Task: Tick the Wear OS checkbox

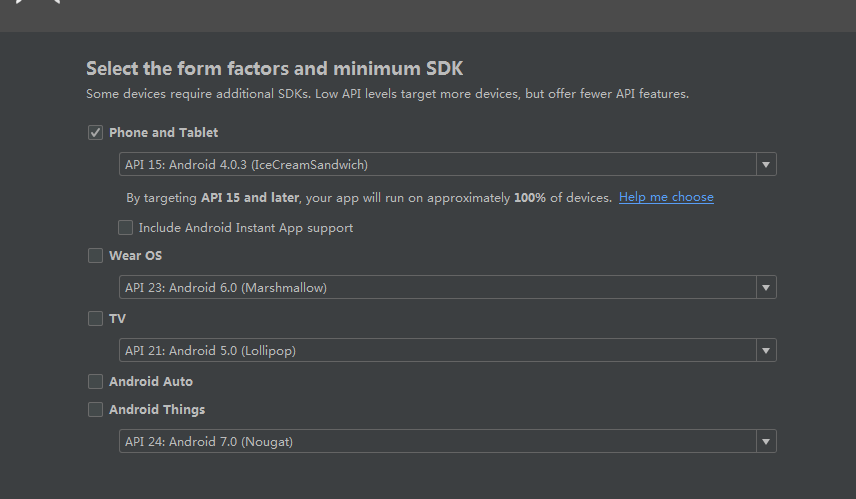Action: coord(96,255)
